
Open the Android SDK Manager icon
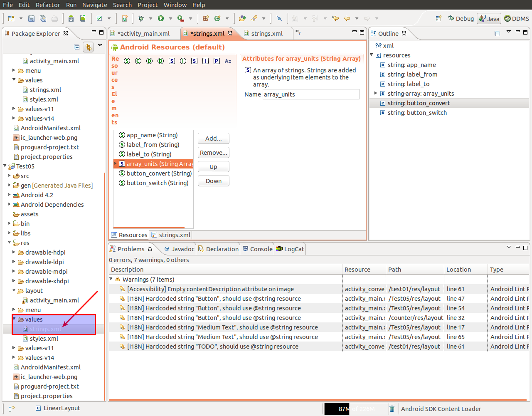click(x=71, y=18)
